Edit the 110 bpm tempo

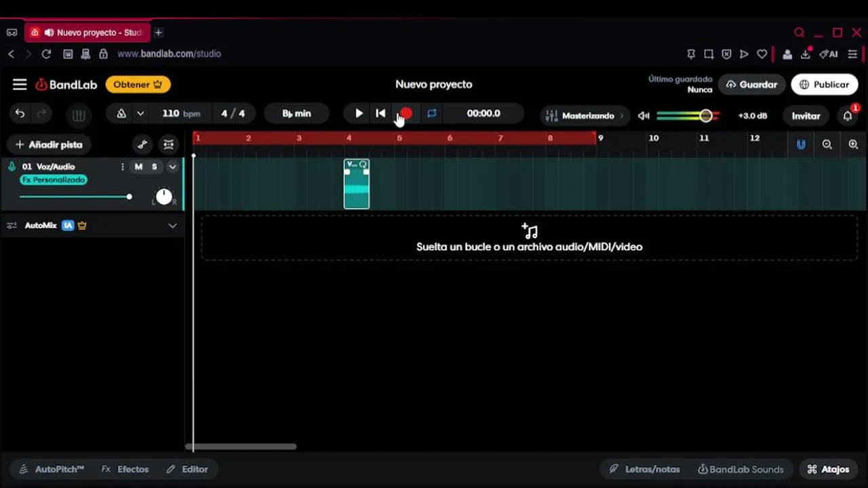tap(181, 114)
